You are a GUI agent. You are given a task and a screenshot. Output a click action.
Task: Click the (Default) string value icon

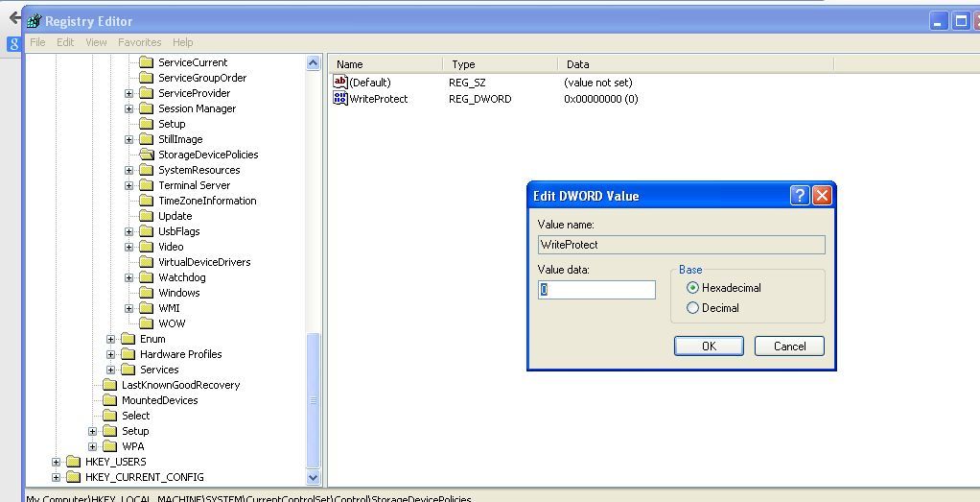[340, 83]
